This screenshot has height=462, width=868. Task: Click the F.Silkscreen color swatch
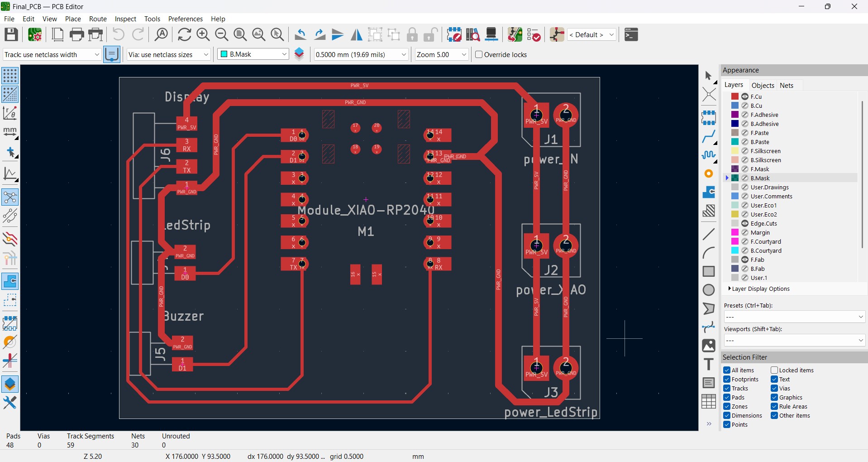pos(735,151)
